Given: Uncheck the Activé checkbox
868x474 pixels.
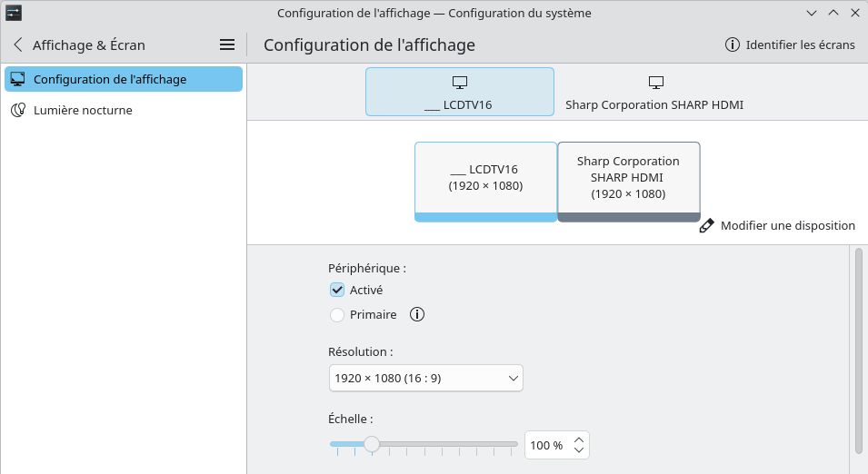Looking at the screenshot, I should click(337, 291).
